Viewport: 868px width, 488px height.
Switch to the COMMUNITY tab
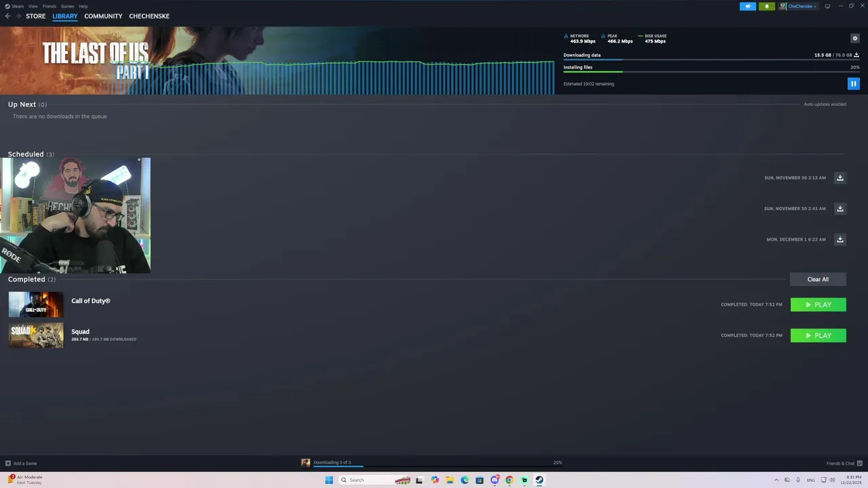(x=103, y=16)
